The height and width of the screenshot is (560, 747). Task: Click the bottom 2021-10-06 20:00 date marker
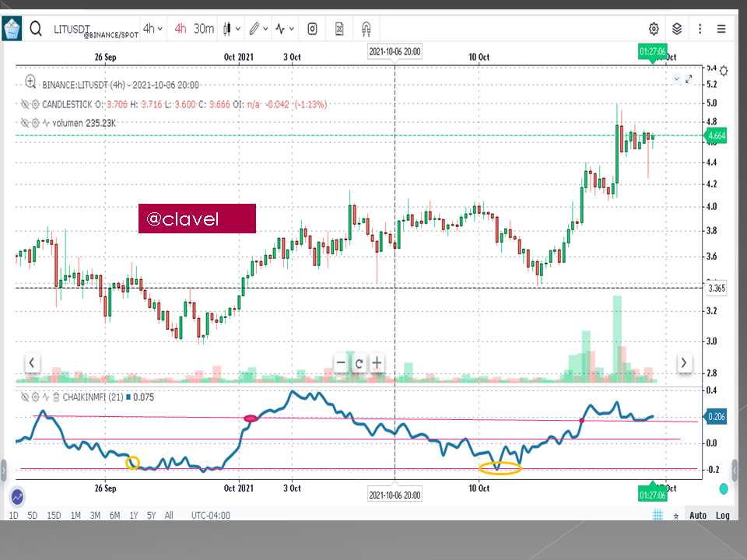tap(395, 495)
